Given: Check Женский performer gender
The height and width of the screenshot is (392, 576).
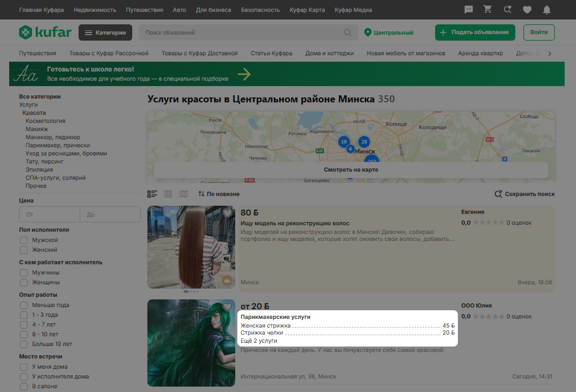Looking at the screenshot, I should pyautogui.click(x=24, y=250).
